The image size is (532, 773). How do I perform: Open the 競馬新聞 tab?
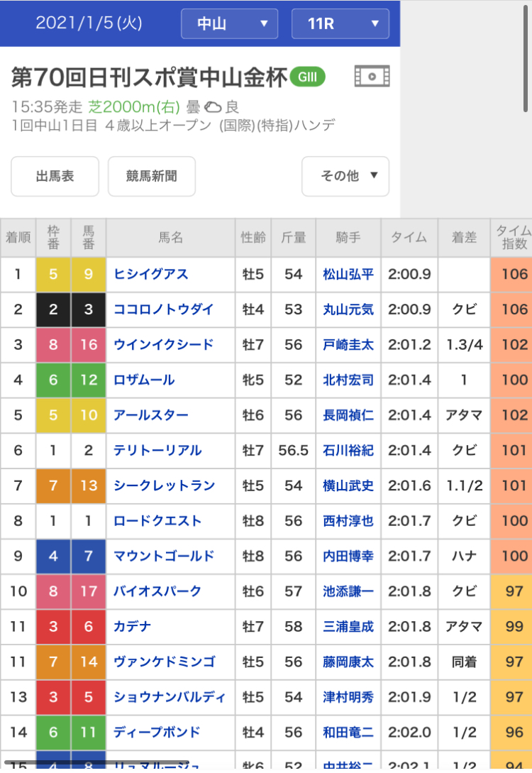[x=151, y=176]
